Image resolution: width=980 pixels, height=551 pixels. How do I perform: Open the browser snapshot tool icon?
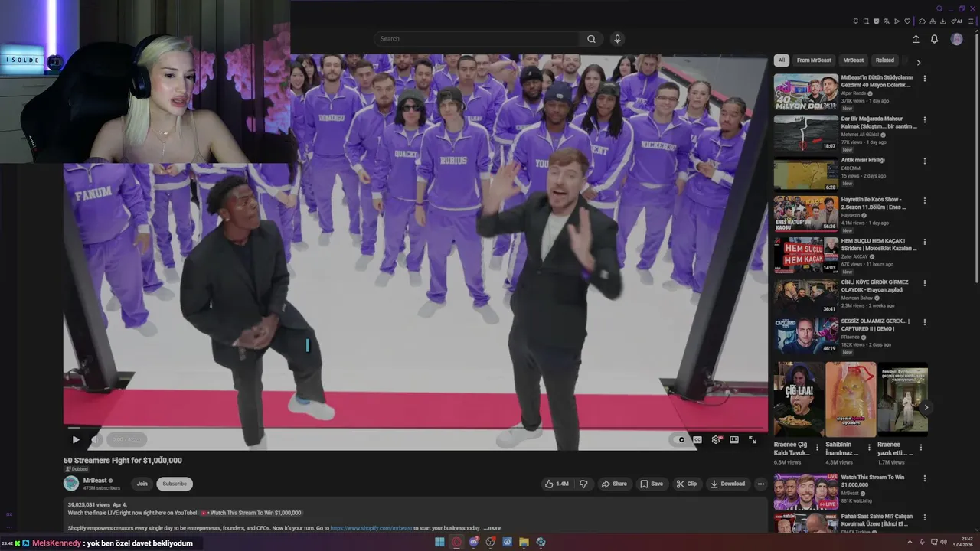point(866,21)
